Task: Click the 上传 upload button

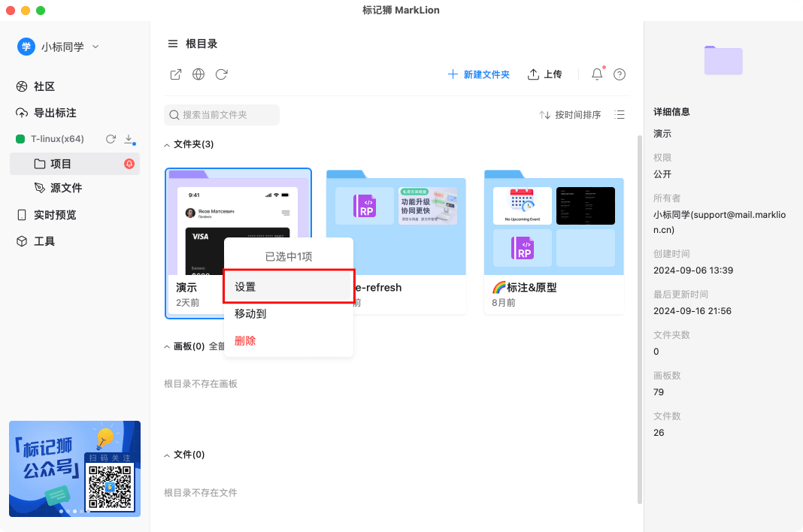Action: [x=545, y=74]
